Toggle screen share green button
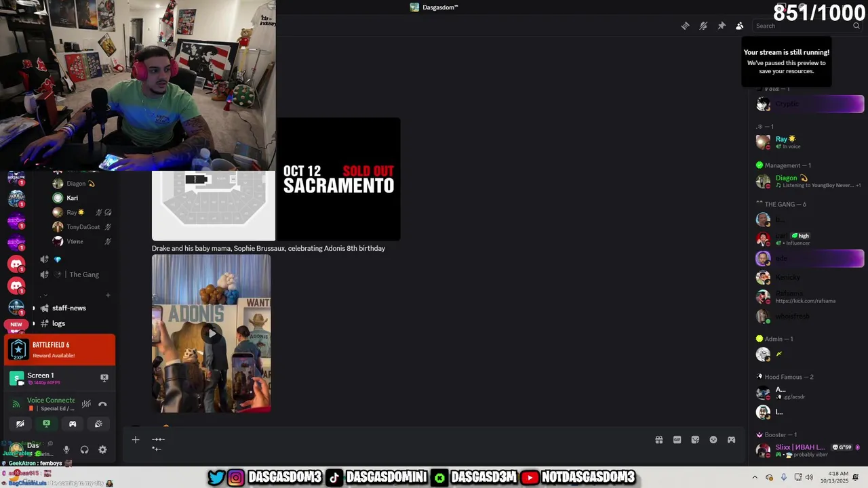The image size is (868, 488). click(x=46, y=424)
